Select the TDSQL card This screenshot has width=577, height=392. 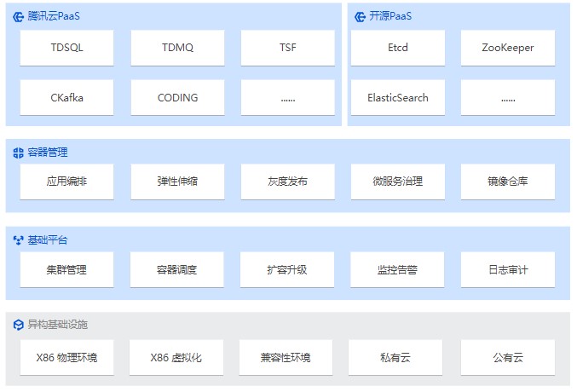pyautogui.click(x=66, y=48)
